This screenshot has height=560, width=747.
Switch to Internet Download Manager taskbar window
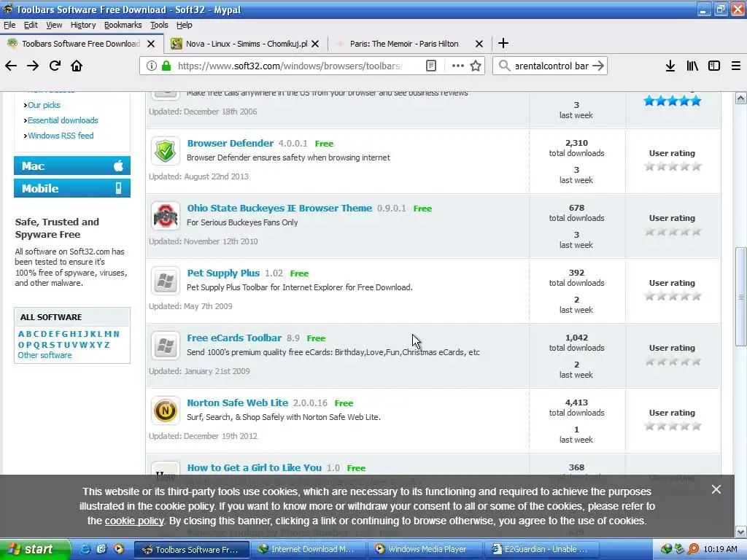(309, 550)
